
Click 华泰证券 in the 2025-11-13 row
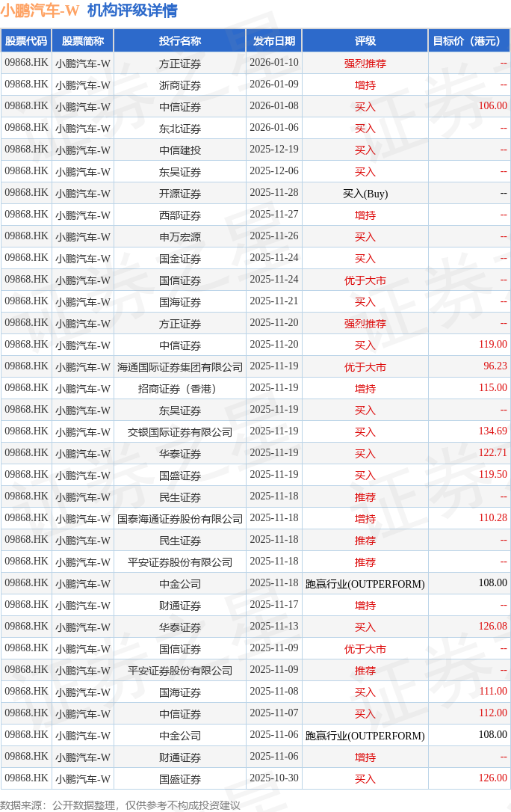pos(179,627)
